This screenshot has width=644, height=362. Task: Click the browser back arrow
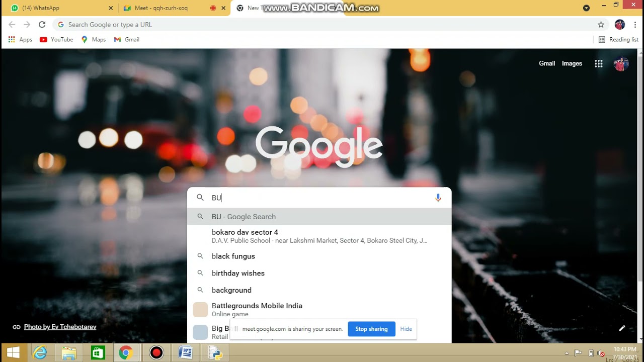[x=12, y=25]
